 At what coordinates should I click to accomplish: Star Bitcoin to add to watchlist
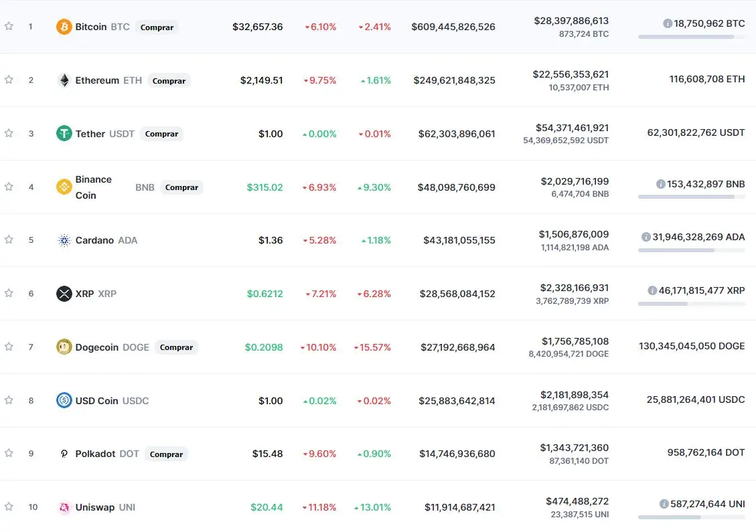point(9,26)
